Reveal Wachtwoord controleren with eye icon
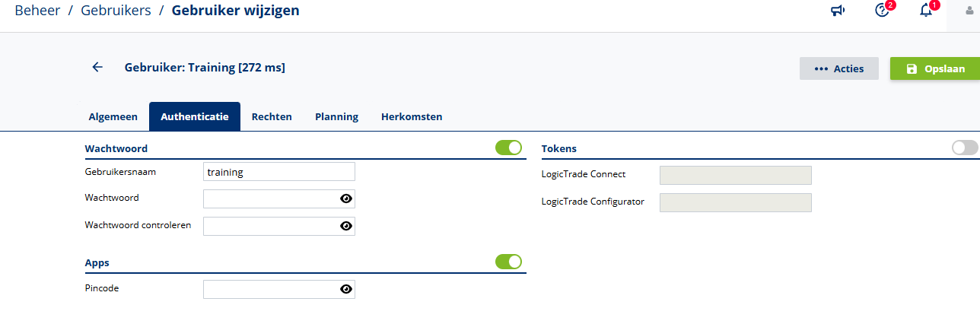 coord(346,226)
